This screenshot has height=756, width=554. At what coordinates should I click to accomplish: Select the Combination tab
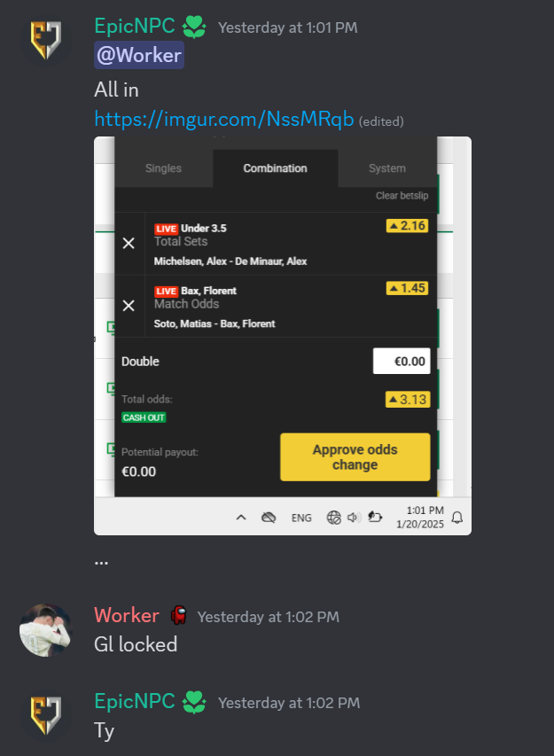(276, 168)
